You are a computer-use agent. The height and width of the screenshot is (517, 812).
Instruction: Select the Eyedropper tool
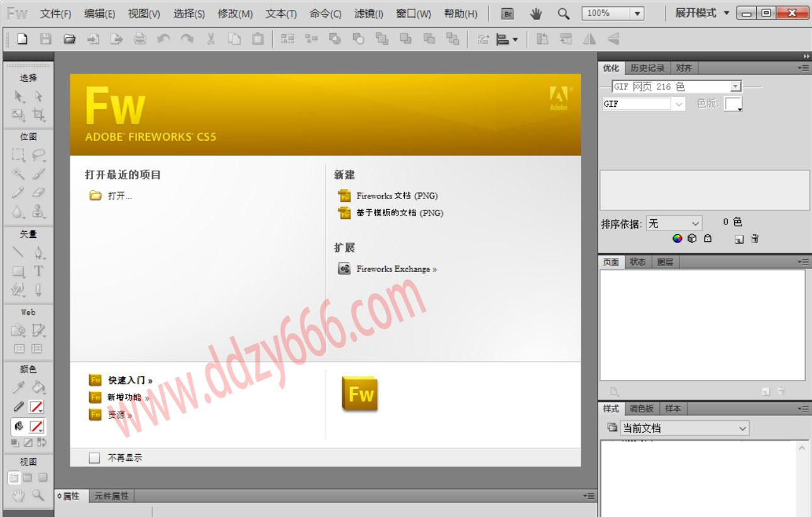tap(19, 387)
